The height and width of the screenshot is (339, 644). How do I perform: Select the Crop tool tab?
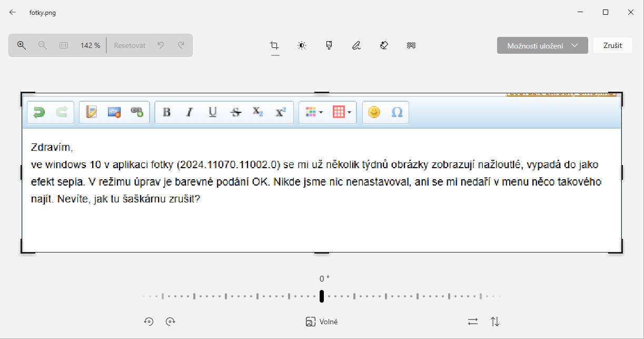[x=274, y=45]
